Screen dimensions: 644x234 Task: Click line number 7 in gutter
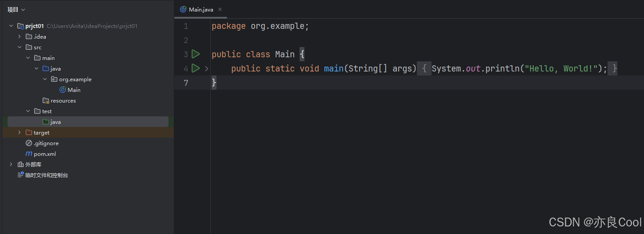coord(186,83)
